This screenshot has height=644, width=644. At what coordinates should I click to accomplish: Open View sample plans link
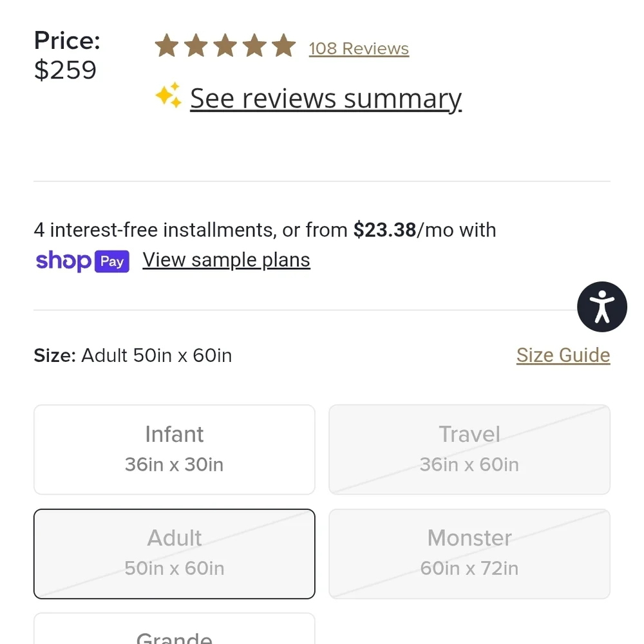[226, 260]
